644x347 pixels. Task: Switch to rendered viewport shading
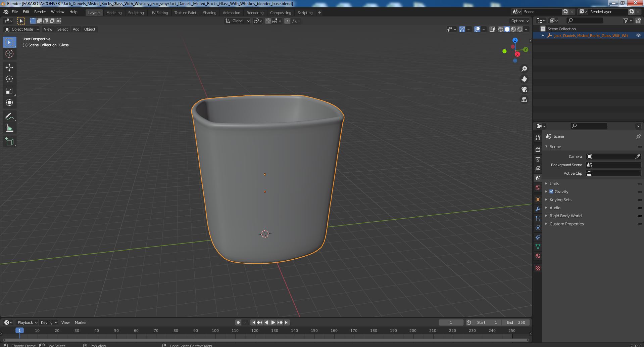[x=520, y=29]
